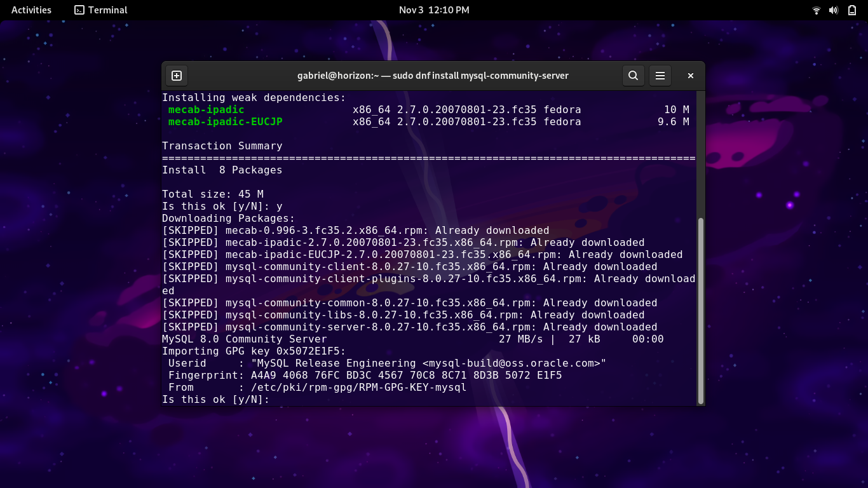
Task: Click the "Transaction Summary" heading line
Action: coord(222,146)
